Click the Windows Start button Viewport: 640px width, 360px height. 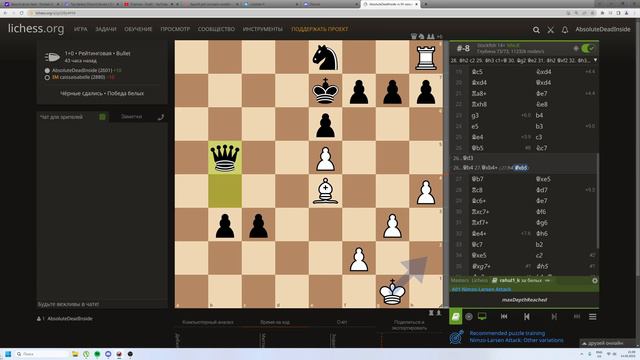(8, 354)
